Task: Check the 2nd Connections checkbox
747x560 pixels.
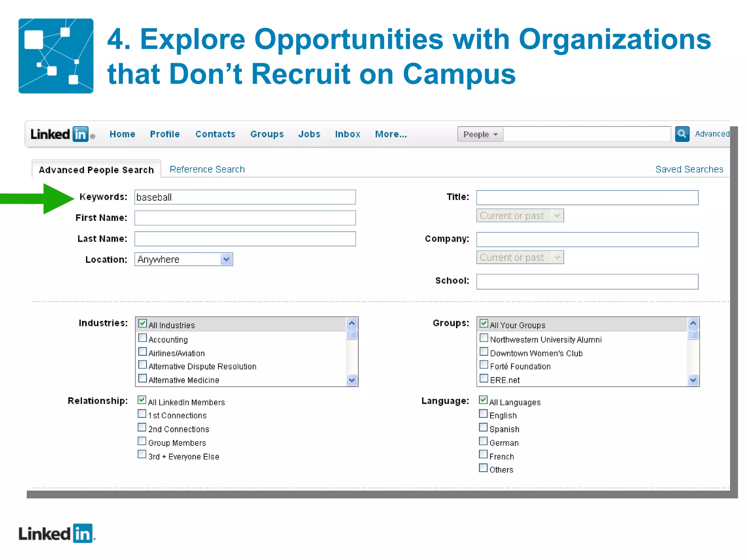Action: 142,427
